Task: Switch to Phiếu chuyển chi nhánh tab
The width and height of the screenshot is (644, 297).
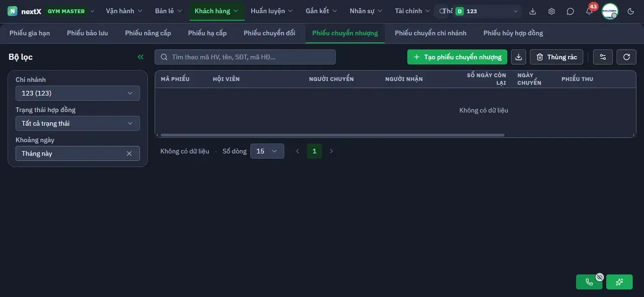Action: click(x=431, y=33)
